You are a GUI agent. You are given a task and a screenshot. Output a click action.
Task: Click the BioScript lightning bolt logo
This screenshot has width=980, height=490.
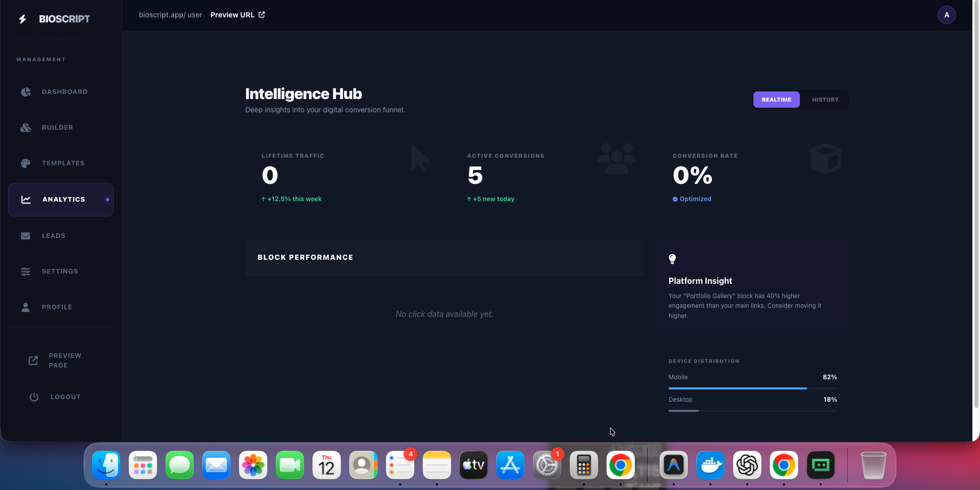22,18
